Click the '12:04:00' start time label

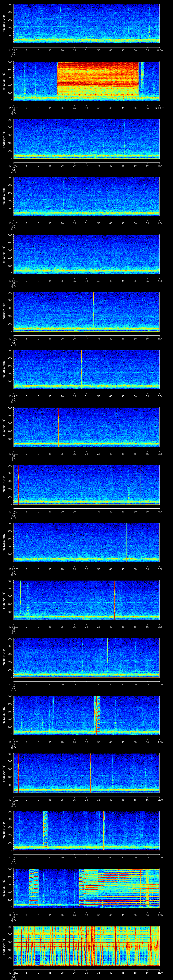tap(13, 396)
